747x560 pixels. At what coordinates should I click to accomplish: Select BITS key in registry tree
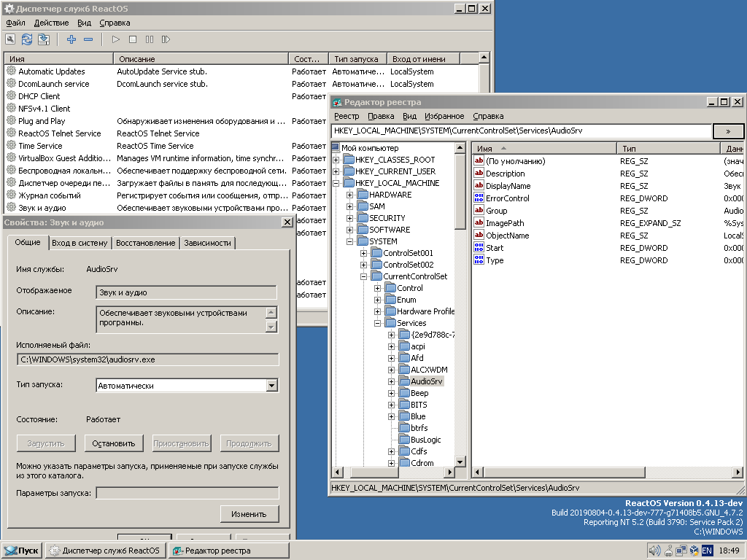[419, 405]
